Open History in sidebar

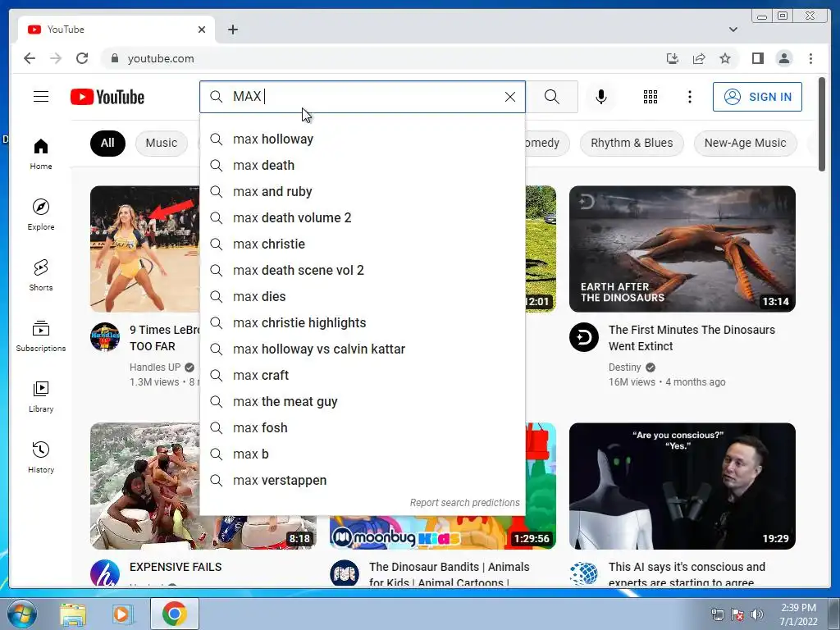coord(41,457)
